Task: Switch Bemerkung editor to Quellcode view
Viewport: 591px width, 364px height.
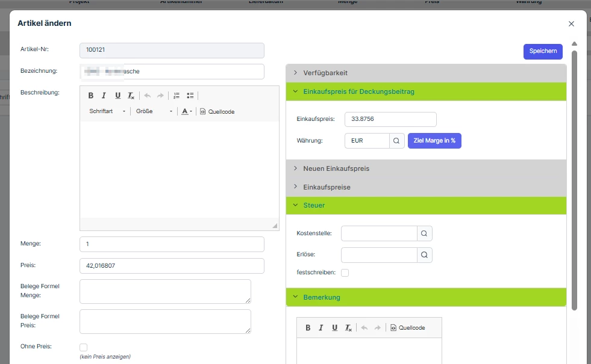Action: (x=408, y=328)
